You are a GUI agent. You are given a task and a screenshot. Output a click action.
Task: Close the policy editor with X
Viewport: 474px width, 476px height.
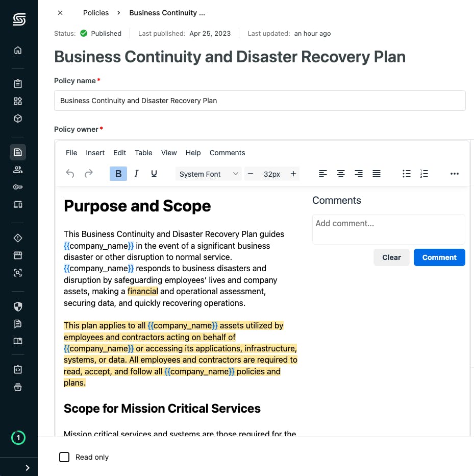click(60, 13)
